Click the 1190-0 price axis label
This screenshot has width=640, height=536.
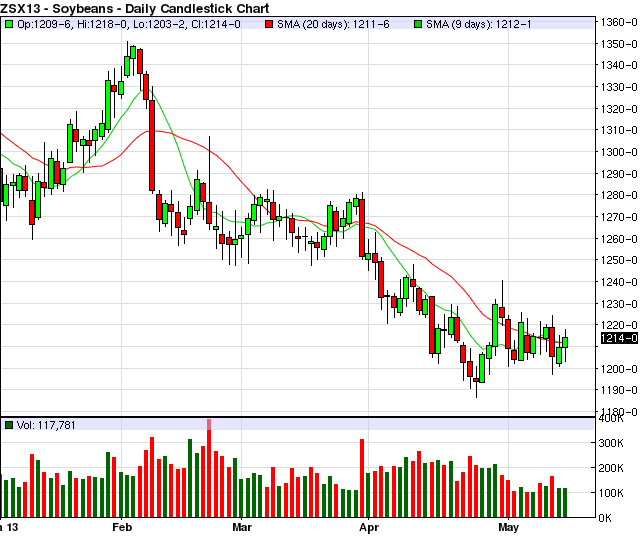pyautogui.click(x=619, y=390)
